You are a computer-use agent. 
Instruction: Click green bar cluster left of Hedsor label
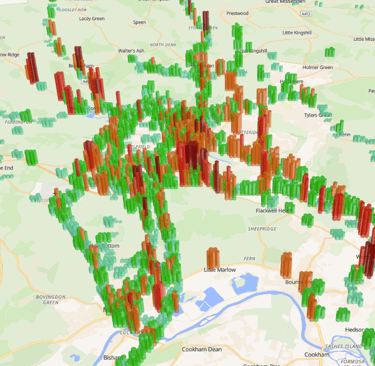coord(343,314)
